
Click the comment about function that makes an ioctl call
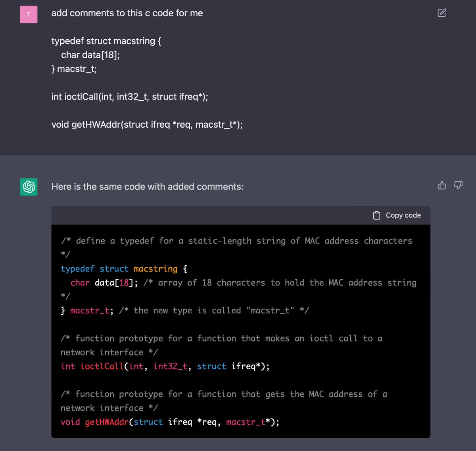click(x=221, y=345)
